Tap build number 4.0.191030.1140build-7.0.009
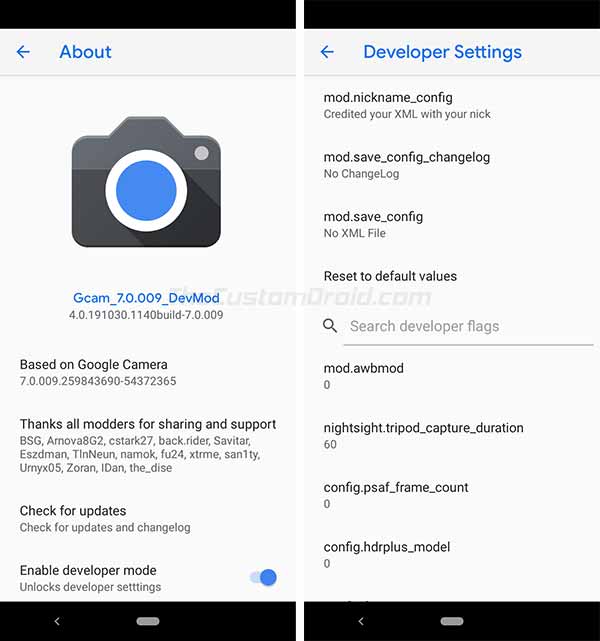This screenshot has width=600, height=641. tap(146, 315)
